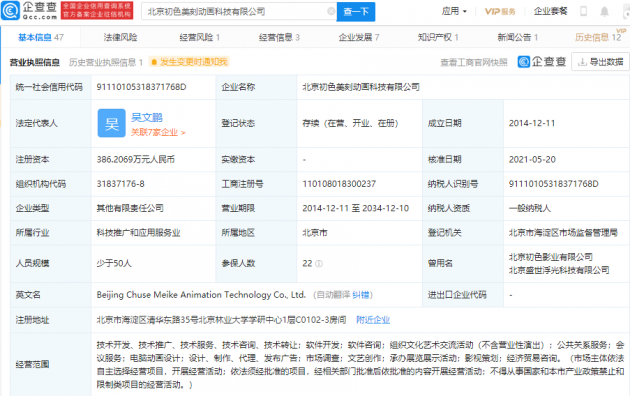Switch to the 经营风险 1 tab
Image resolution: width=630 pixels, height=396 pixels.
199,37
